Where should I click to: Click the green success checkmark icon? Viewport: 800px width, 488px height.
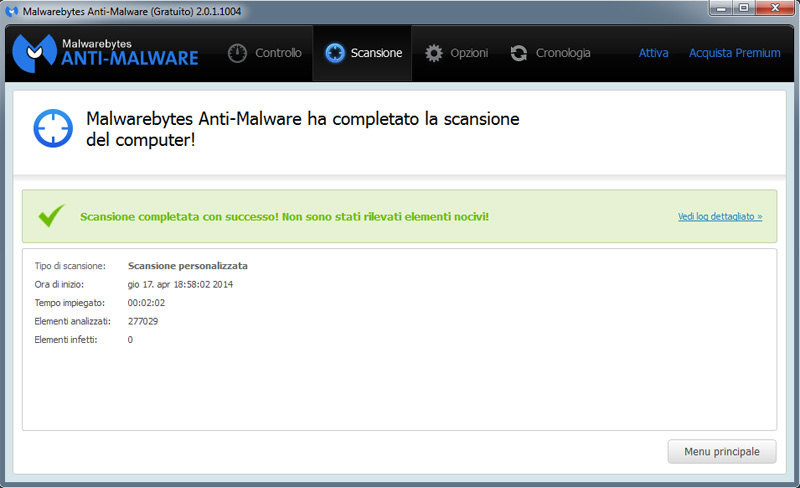point(52,215)
